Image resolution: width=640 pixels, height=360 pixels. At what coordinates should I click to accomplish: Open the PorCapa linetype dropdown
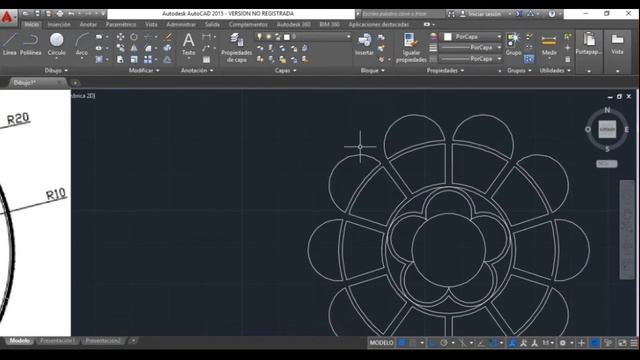pyautogui.click(x=471, y=59)
